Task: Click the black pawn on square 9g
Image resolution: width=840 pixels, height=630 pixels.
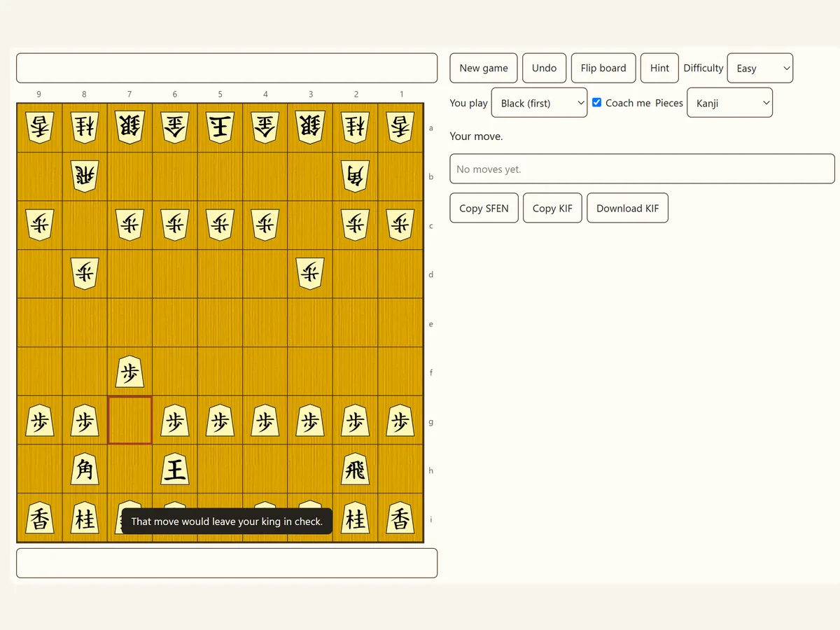Action: tap(39, 421)
